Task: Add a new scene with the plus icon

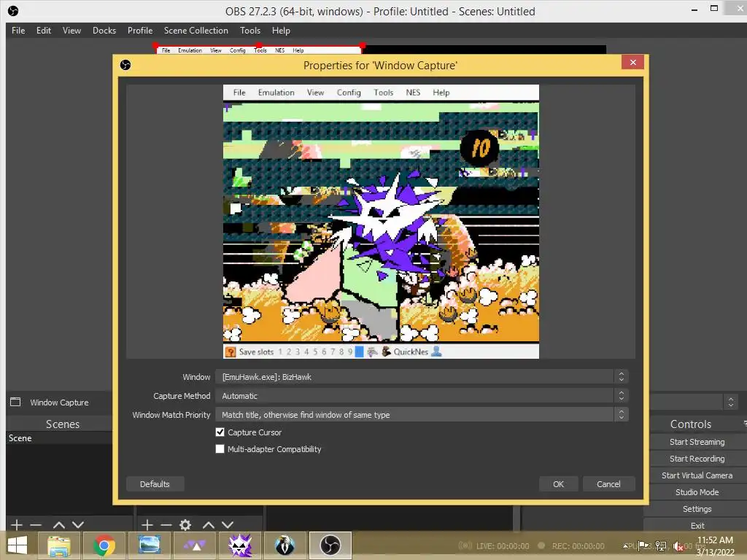Action: 17,525
